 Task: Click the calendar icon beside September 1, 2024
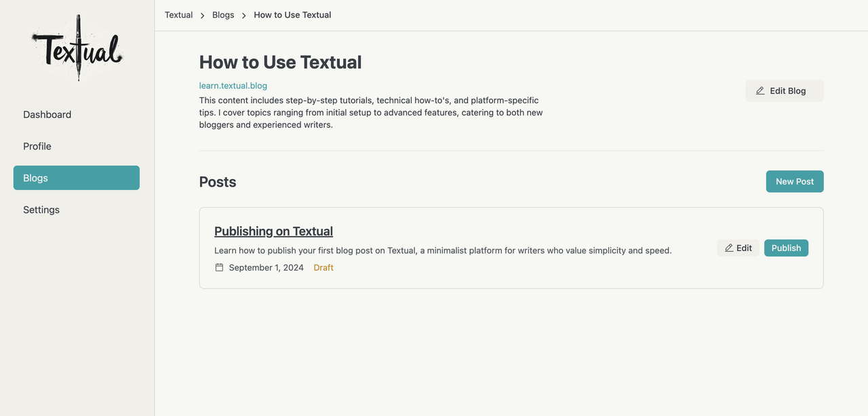(219, 267)
